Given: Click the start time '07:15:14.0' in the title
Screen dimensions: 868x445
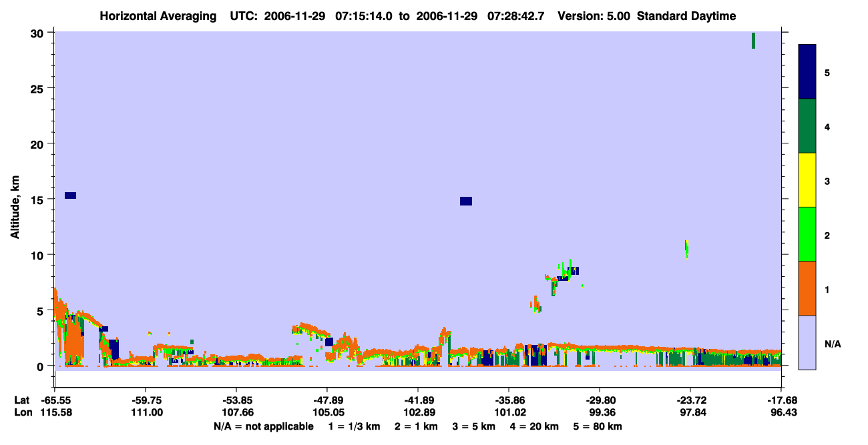Looking at the screenshot, I should [x=365, y=16].
